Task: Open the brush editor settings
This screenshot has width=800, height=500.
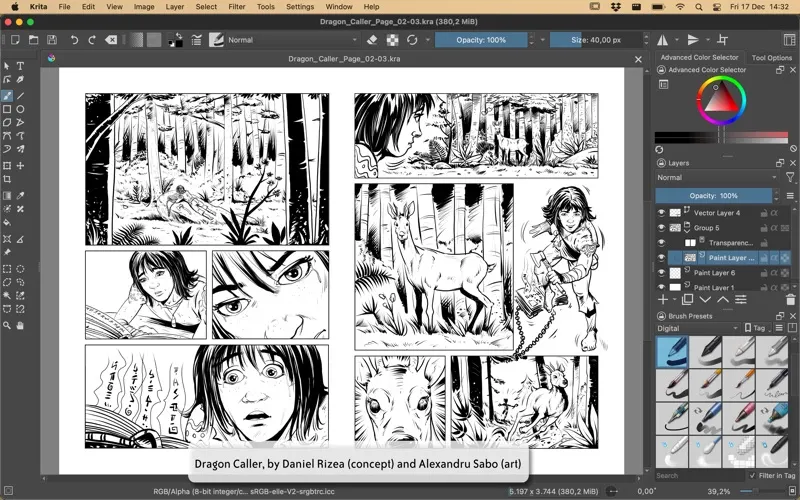Action: click(197, 40)
